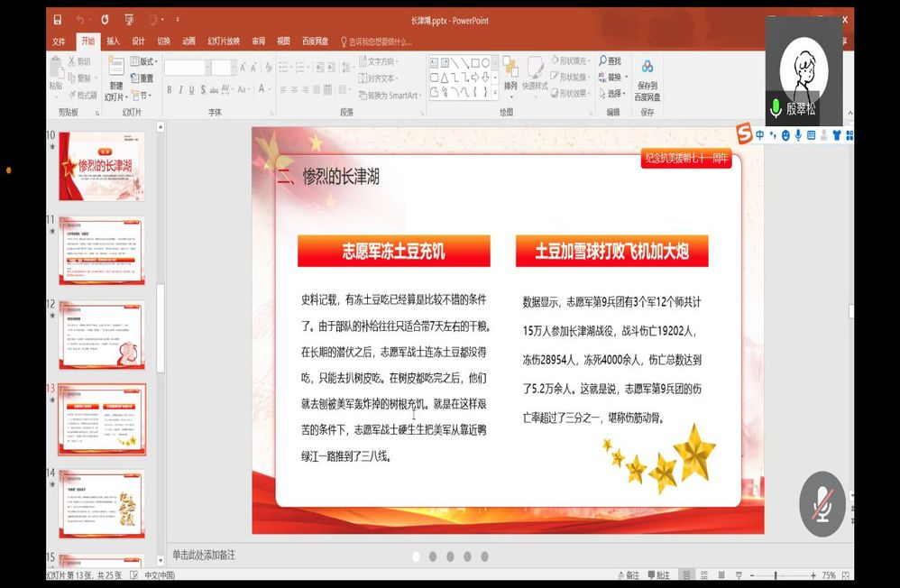Open the Replace (替换) dropdown

pos(613,78)
